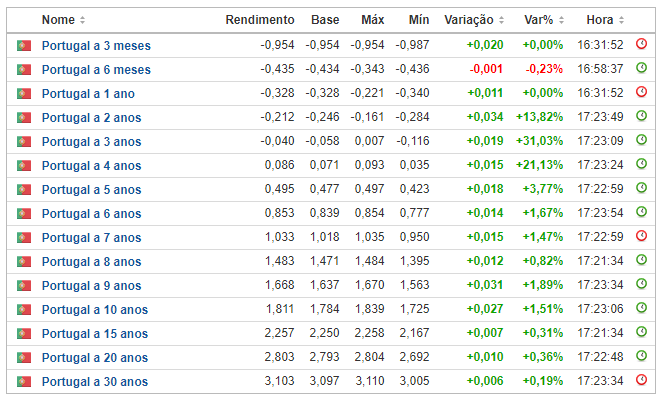Click the +13,82% Var% value
The width and height of the screenshot is (661, 401).
540,117
